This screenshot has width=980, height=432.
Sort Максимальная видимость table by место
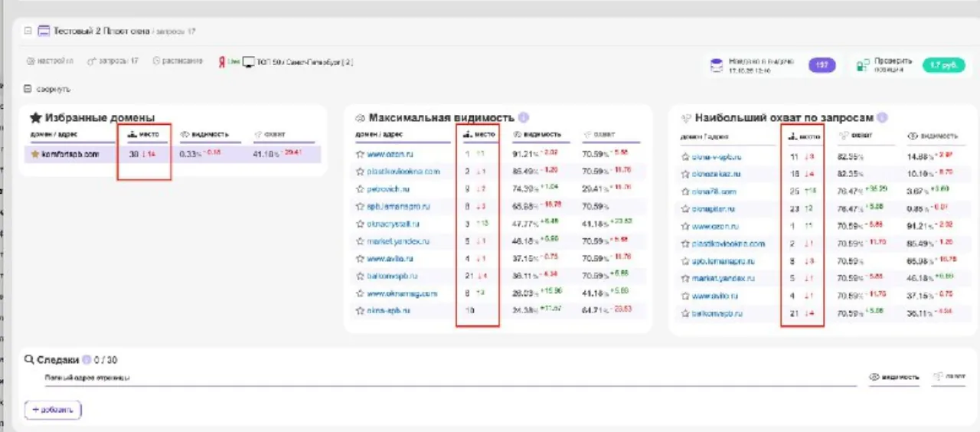479,134
